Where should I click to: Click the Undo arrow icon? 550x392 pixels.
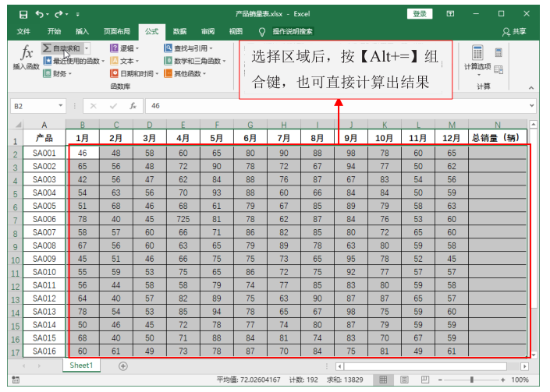coord(39,14)
